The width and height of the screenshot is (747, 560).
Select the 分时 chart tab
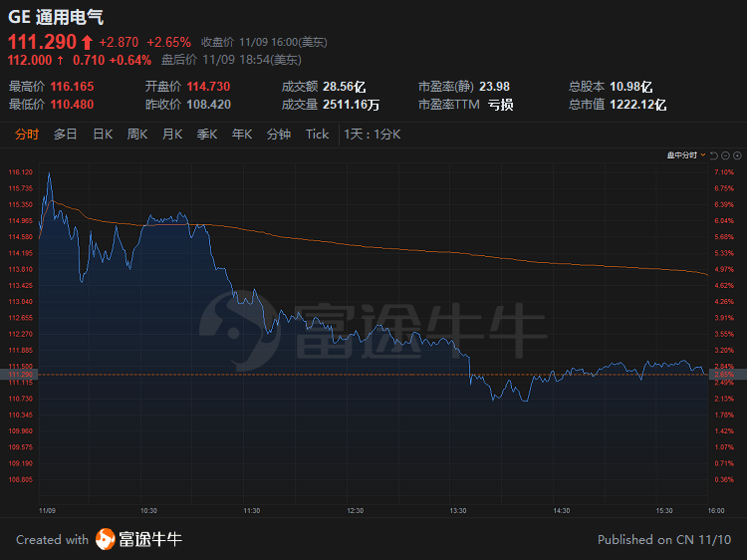coord(27,135)
